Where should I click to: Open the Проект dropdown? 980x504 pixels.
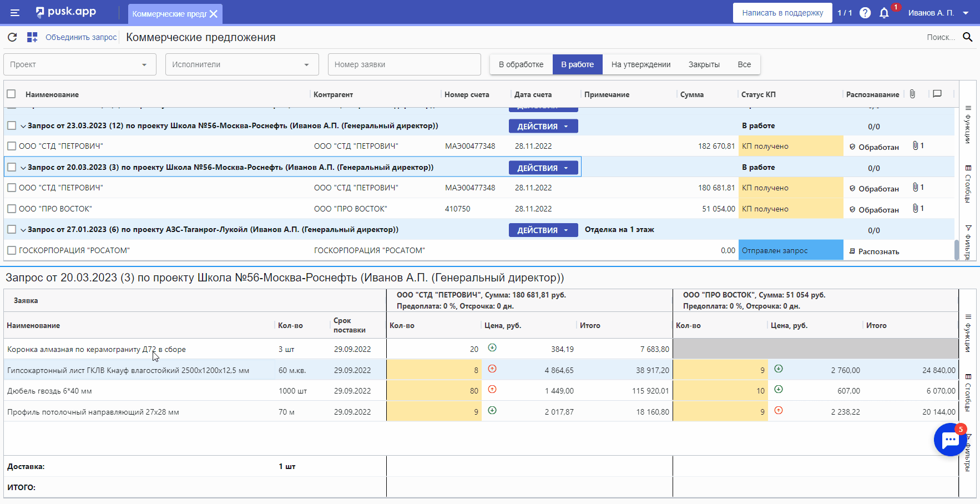[80, 64]
